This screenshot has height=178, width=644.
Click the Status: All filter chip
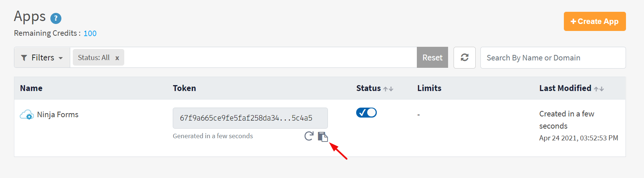coord(94,57)
